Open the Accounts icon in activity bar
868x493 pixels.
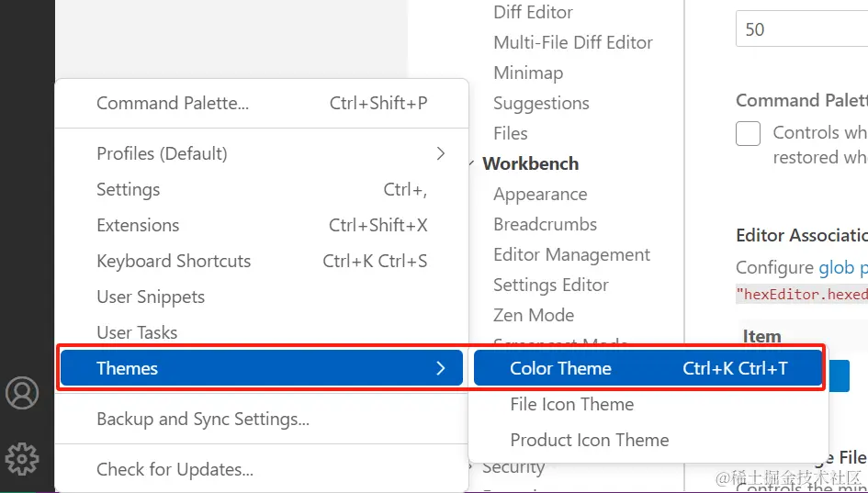(22, 393)
